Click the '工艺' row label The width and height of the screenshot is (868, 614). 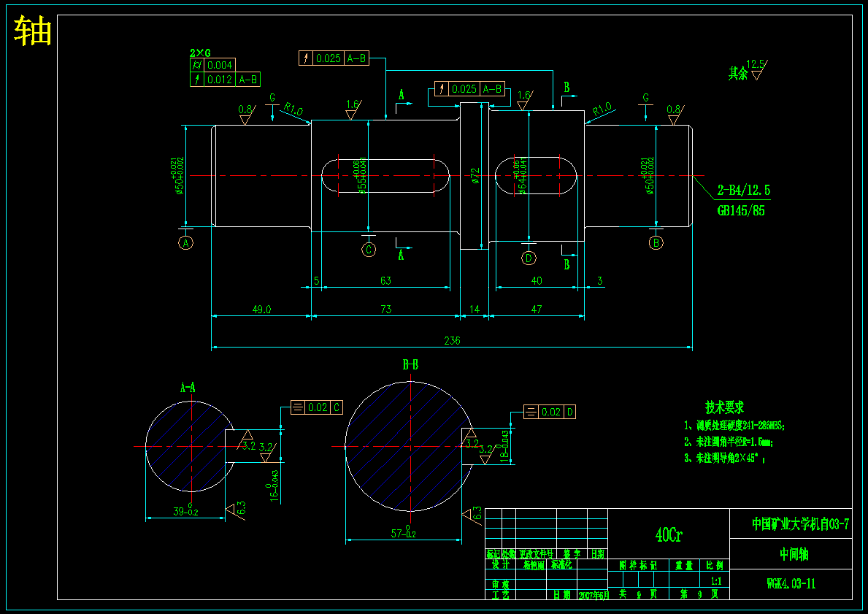[500, 594]
